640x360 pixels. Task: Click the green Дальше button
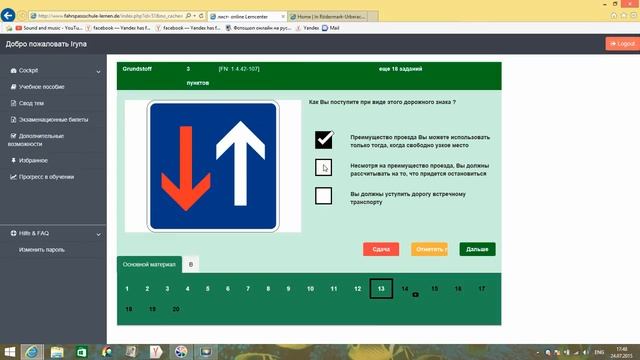(477, 249)
